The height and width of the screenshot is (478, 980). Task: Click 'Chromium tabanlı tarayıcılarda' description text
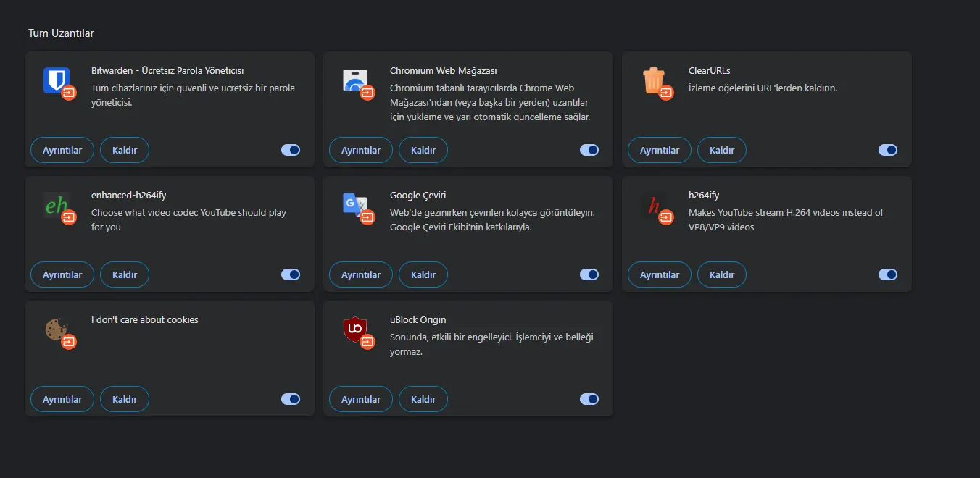point(490,103)
